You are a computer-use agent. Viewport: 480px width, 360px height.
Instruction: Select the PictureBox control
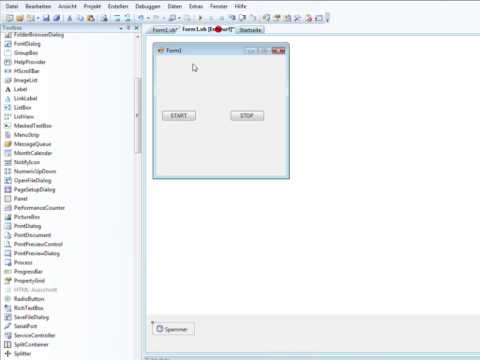[x=27, y=217]
